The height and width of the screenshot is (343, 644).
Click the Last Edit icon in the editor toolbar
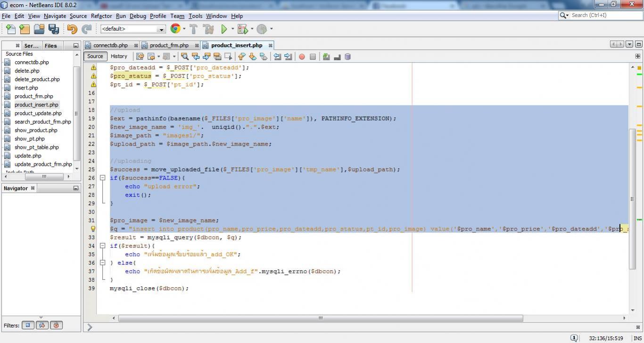[140, 57]
